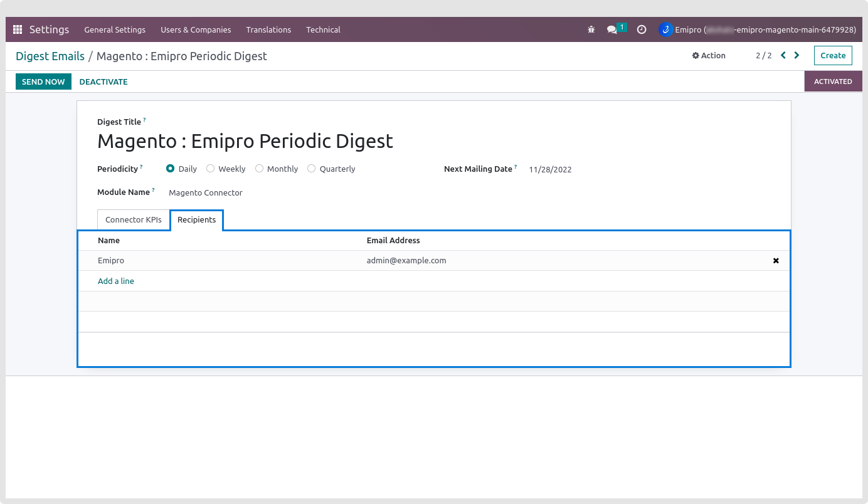Remove the Emipro recipient row
This screenshot has width=868, height=504.
776,261
